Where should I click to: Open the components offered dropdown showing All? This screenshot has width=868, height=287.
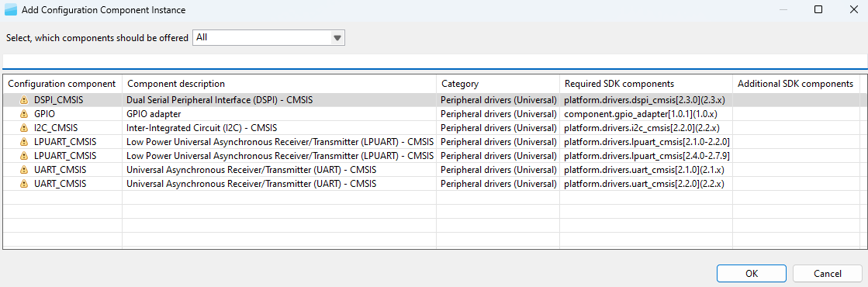(268, 38)
